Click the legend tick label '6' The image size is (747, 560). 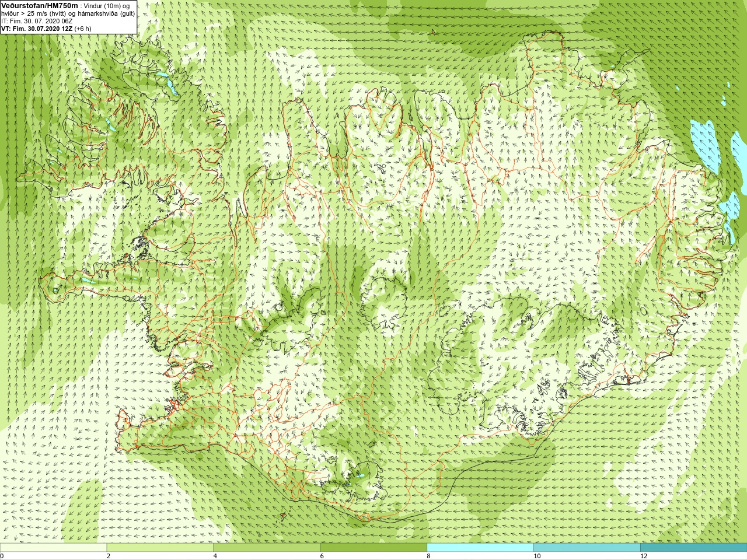[x=322, y=556]
